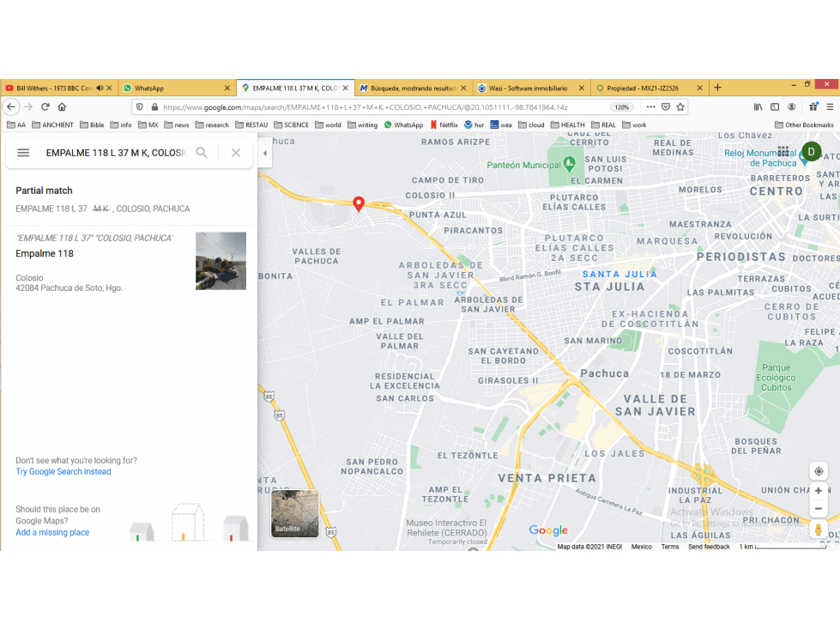The height and width of the screenshot is (630, 840).
Task: Click the 1 km map scale bar
Action: 783,547
